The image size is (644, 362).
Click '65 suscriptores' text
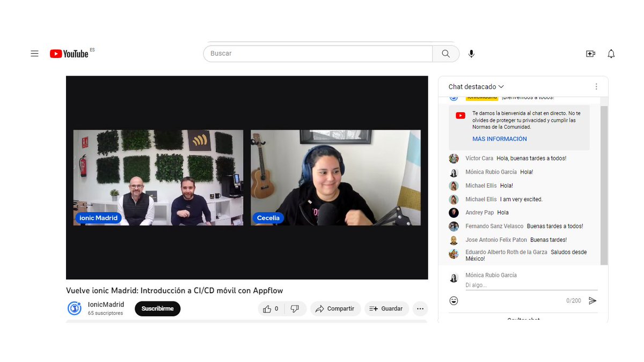click(x=106, y=313)
